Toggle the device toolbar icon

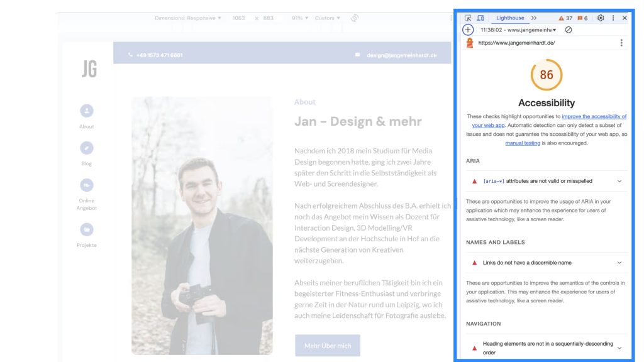(x=480, y=18)
